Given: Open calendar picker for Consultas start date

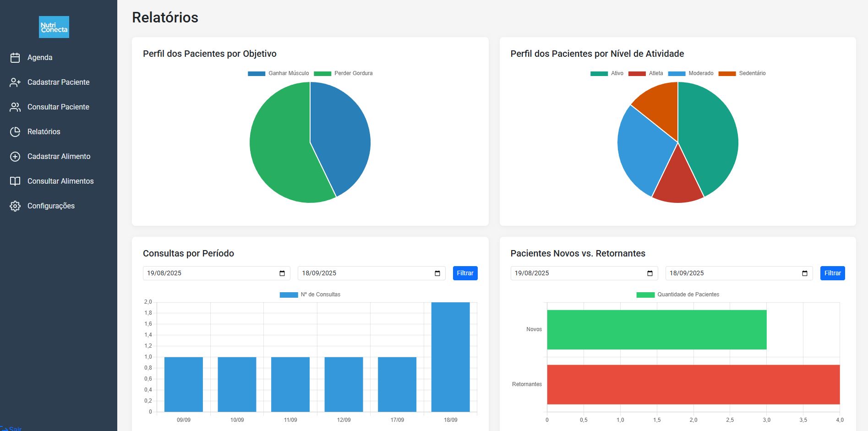Looking at the screenshot, I should tap(282, 273).
